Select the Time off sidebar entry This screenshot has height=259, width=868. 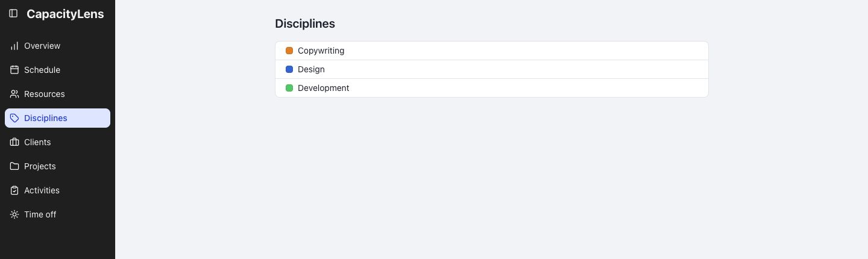pos(57,214)
